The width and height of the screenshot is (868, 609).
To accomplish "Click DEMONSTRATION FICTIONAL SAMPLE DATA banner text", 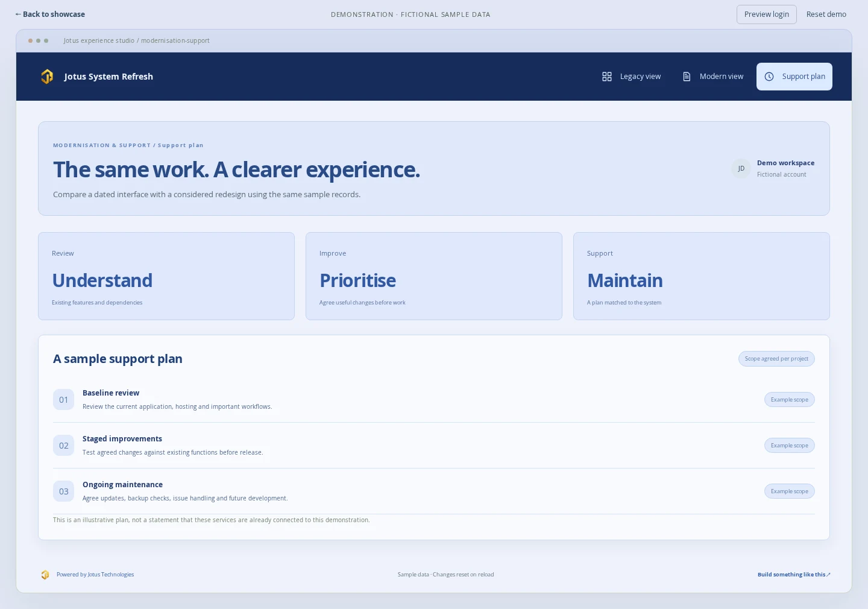I will tap(410, 14).
